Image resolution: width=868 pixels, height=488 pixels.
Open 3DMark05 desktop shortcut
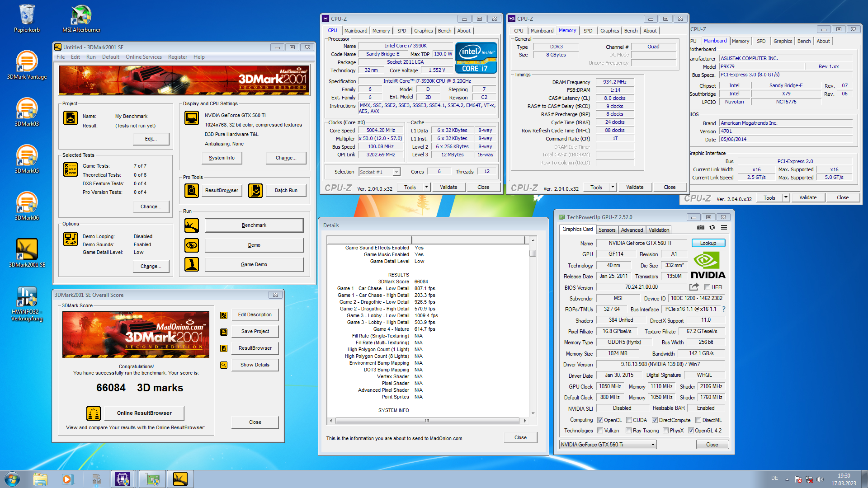click(27, 159)
